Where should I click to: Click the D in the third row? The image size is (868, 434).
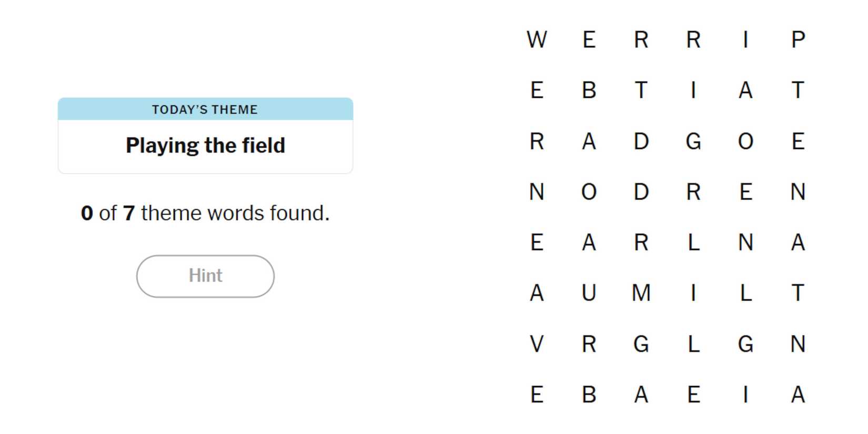click(x=641, y=141)
